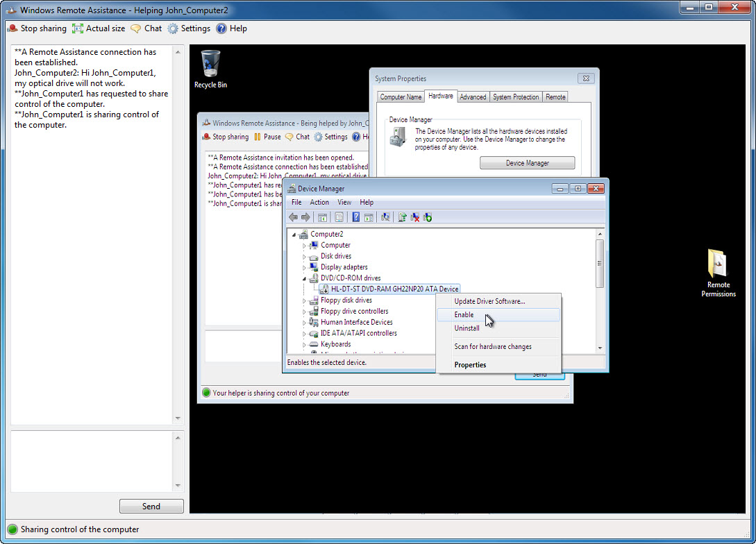Image resolution: width=756 pixels, height=544 pixels.
Task: Click the Device Manager back arrow icon
Action: 293,217
